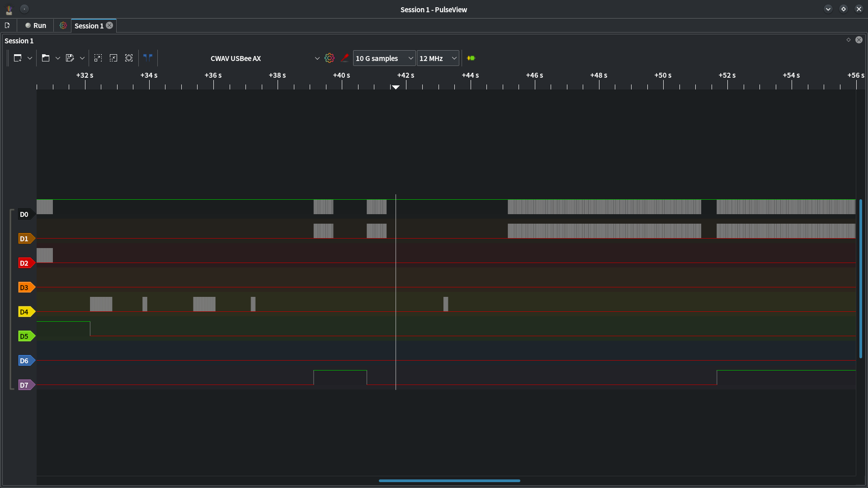
Task: Click the titlebar pin dot button
Action: click(24, 9)
